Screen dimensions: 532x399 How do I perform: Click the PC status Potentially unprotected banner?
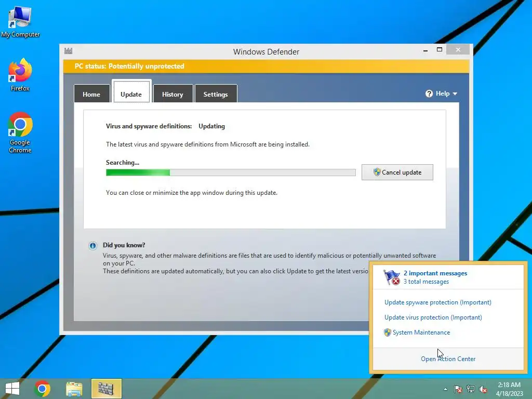coord(266,66)
